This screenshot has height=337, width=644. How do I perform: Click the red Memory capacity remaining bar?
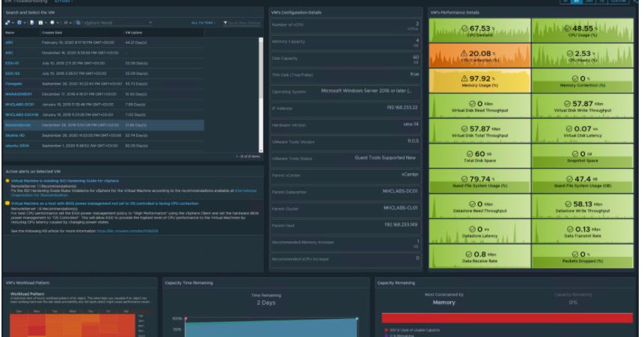click(x=506, y=318)
